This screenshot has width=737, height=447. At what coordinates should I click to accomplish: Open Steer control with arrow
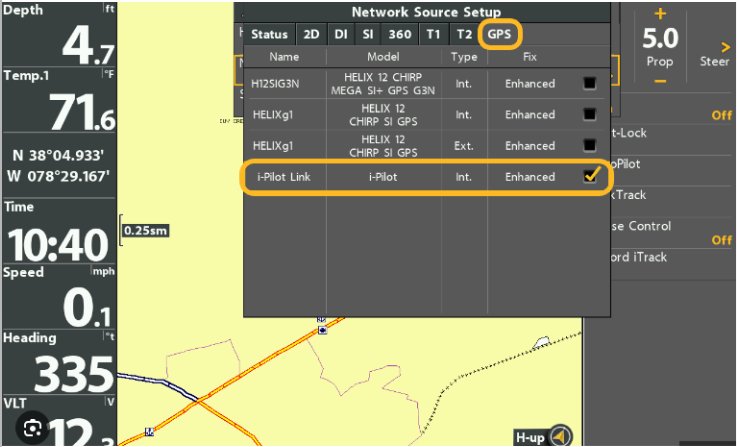point(725,47)
